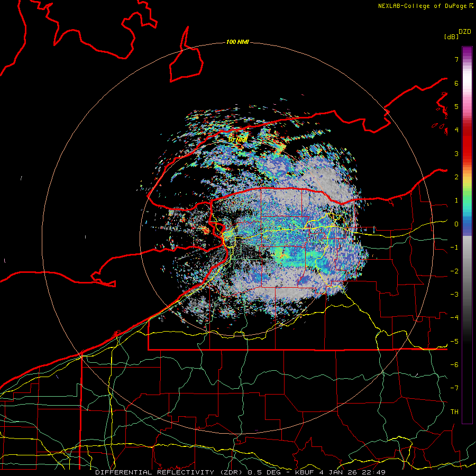Click the -6 value on color scale
Screen dimensions: 476x476
(x=454, y=365)
